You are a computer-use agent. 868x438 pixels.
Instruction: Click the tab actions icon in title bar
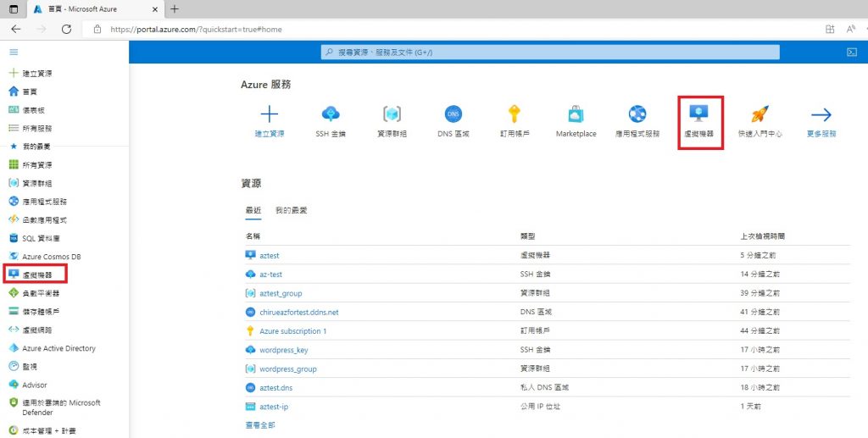pos(14,8)
